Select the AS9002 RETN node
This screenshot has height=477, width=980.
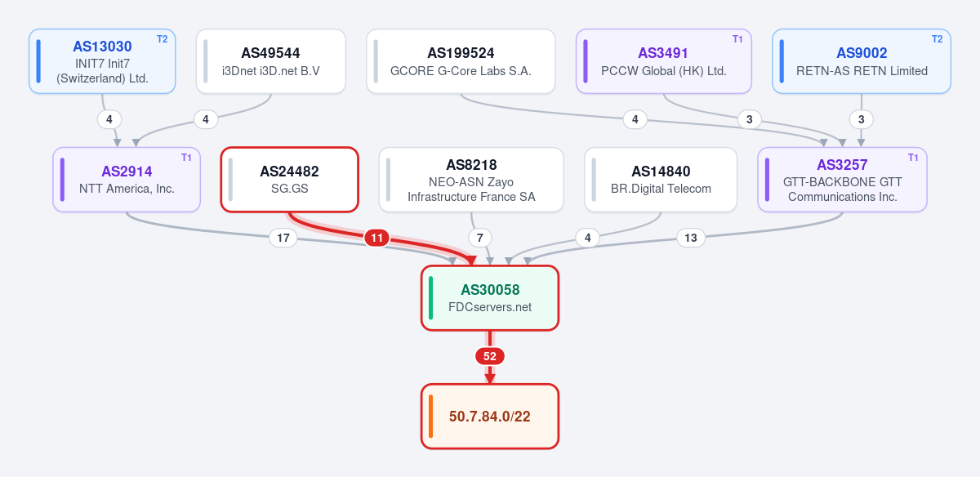point(862,61)
